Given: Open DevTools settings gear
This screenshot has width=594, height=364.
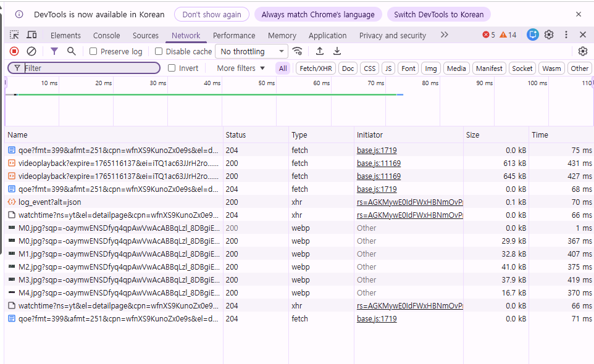Looking at the screenshot, I should (549, 35).
